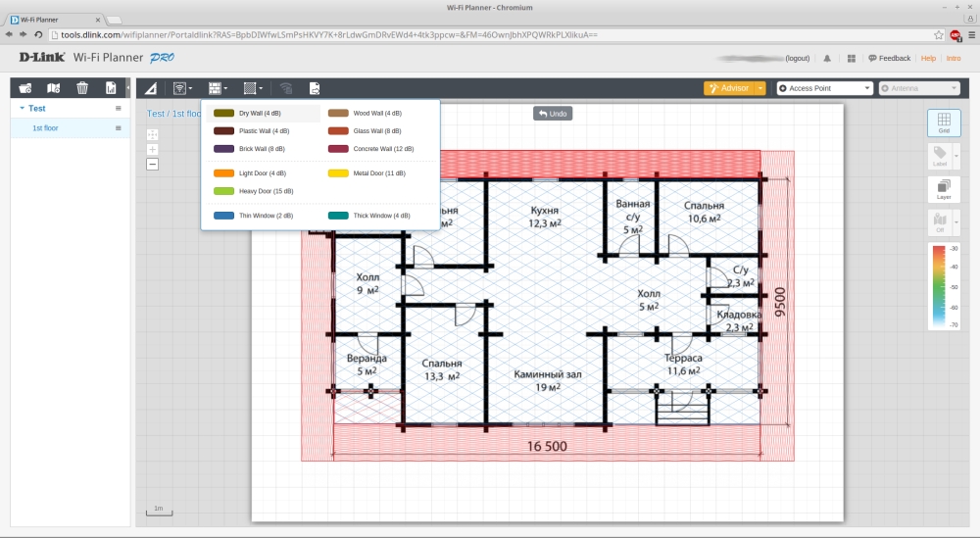The height and width of the screenshot is (538, 980).
Task: Click the trash delete icon
Action: coord(82,88)
